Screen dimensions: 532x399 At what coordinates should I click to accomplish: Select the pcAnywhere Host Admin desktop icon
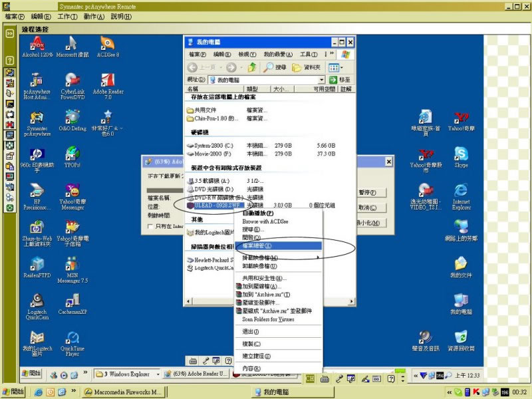coord(37,86)
